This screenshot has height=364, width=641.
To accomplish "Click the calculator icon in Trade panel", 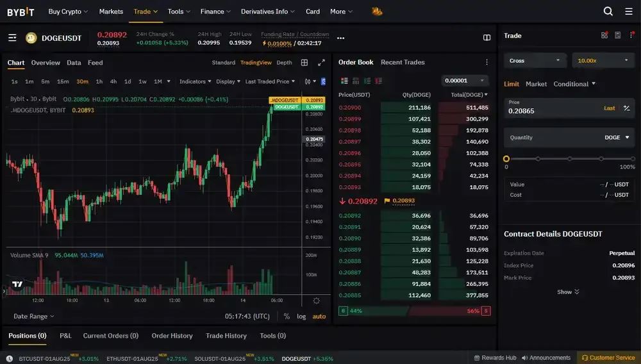I will 618,35.
